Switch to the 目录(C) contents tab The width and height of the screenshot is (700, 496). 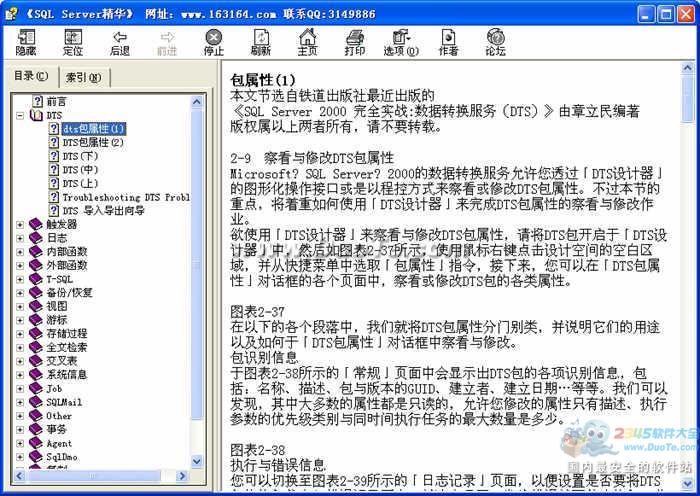(x=31, y=76)
